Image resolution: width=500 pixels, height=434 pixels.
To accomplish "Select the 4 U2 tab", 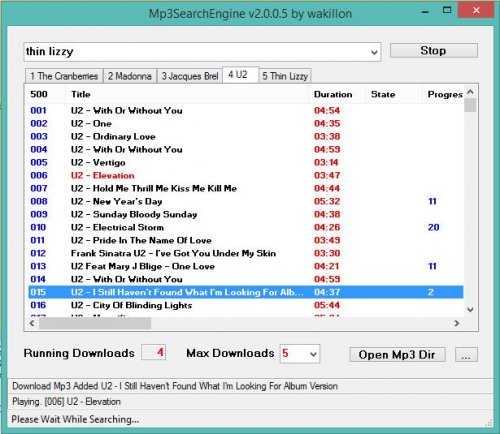I will (x=240, y=75).
